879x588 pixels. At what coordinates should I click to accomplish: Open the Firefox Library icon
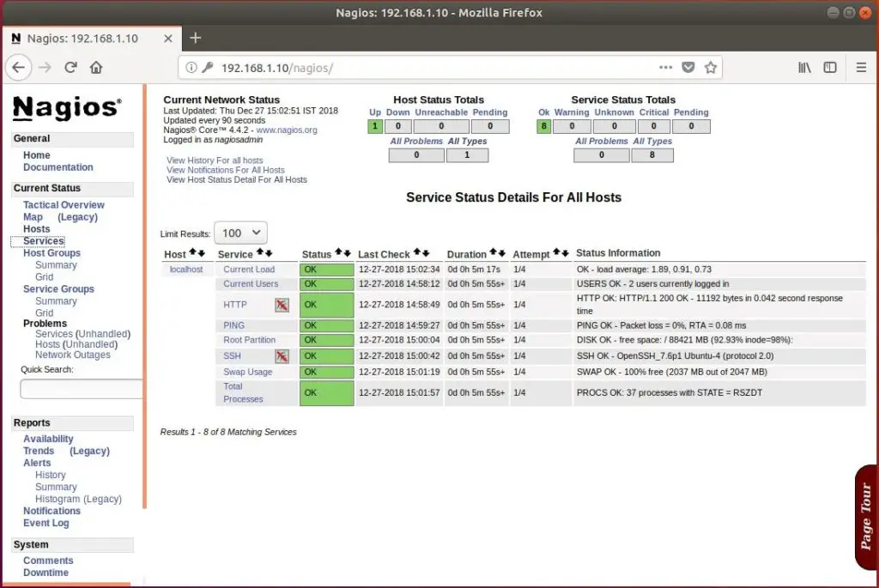(804, 67)
